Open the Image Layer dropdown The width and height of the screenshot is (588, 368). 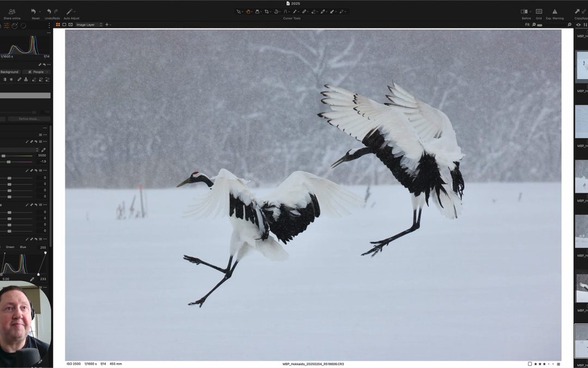tap(89, 25)
